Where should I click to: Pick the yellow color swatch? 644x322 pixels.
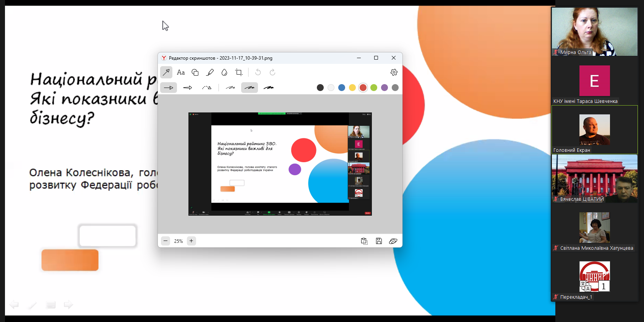352,88
